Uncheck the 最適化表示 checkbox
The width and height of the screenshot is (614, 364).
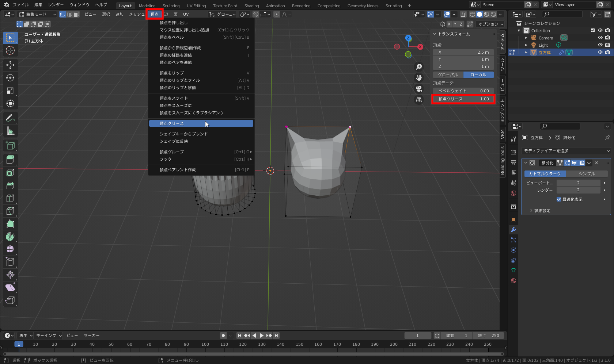point(559,199)
